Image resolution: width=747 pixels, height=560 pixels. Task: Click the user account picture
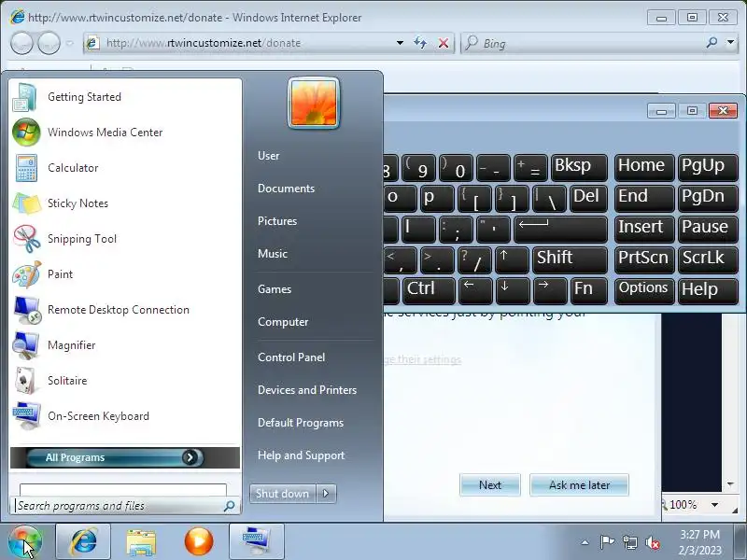[314, 103]
